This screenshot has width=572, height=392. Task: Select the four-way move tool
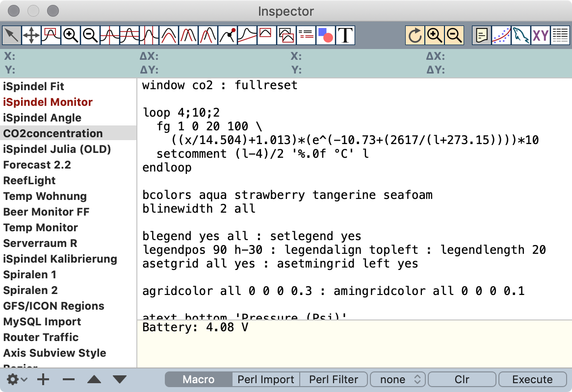click(31, 35)
